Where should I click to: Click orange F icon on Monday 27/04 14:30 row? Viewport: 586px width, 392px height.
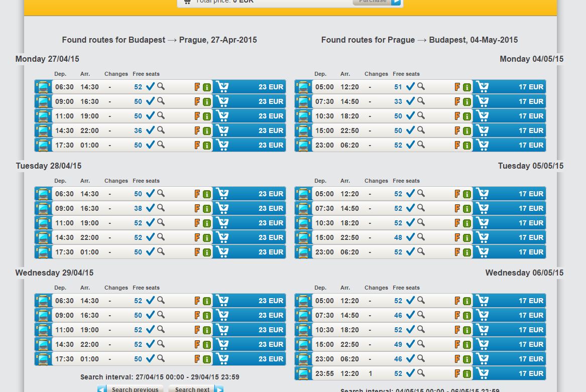[197, 130]
